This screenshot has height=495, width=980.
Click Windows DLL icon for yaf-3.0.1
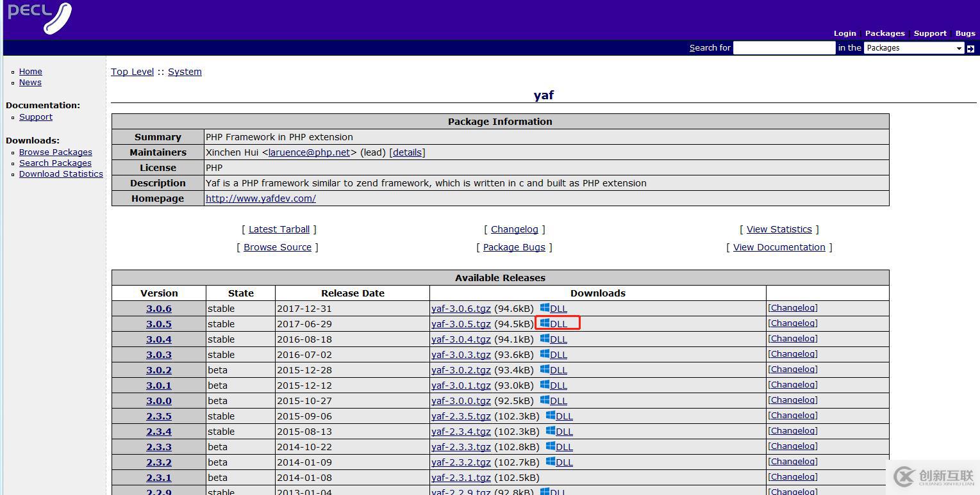tap(545, 385)
